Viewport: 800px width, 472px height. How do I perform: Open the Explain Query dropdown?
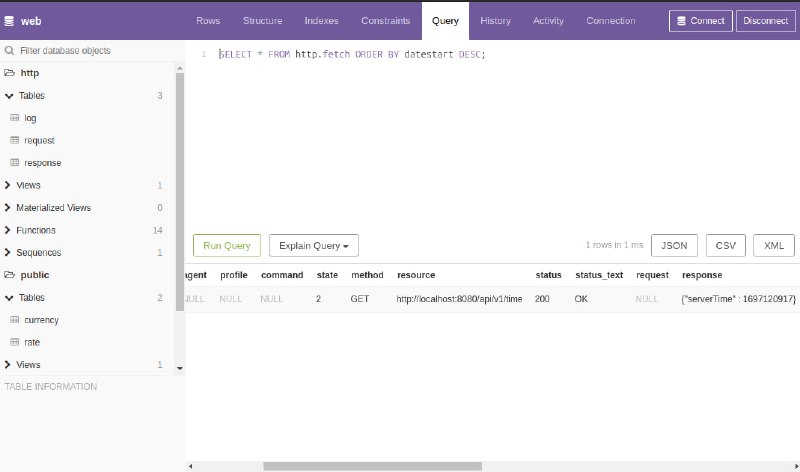pos(314,245)
